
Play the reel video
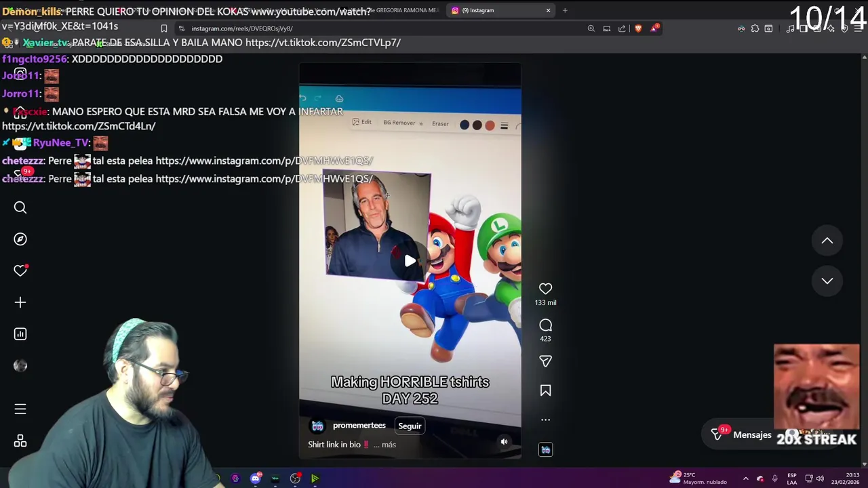click(x=410, y=261)
